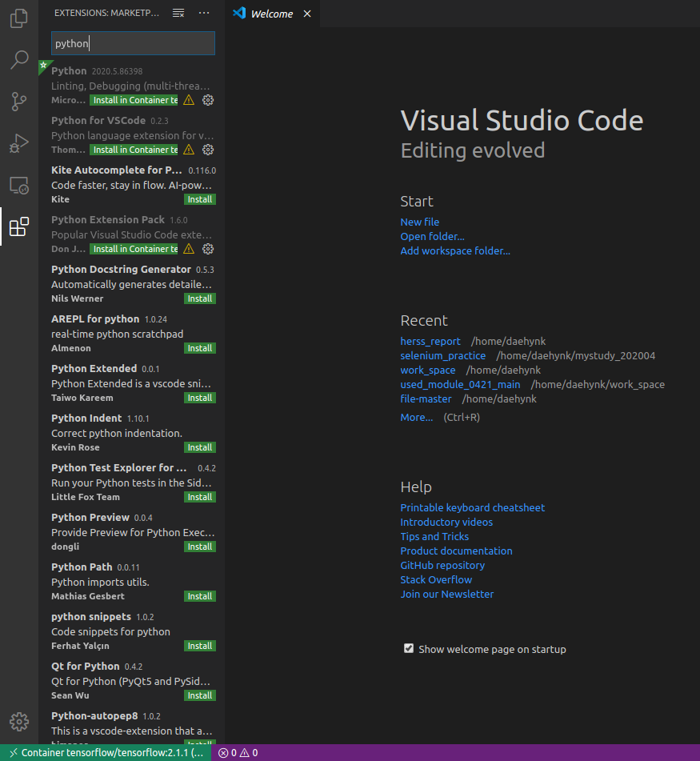
Task: Open the Source Control view
Action: (19, 102)
